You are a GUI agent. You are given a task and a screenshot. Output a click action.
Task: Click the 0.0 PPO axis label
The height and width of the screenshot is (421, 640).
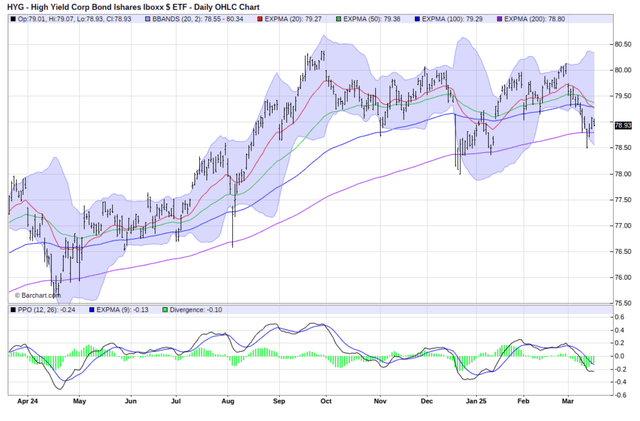(620, 356)
